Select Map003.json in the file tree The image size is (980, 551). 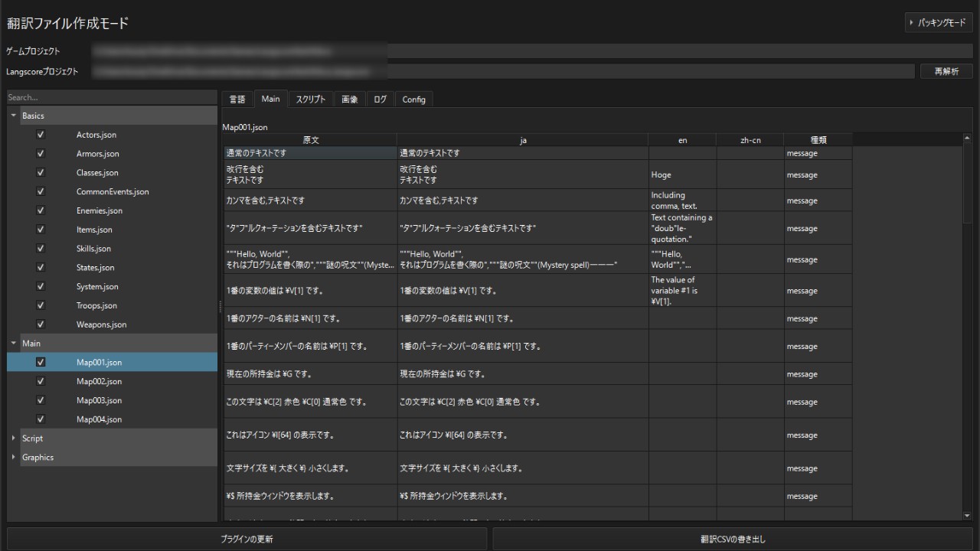99,400
